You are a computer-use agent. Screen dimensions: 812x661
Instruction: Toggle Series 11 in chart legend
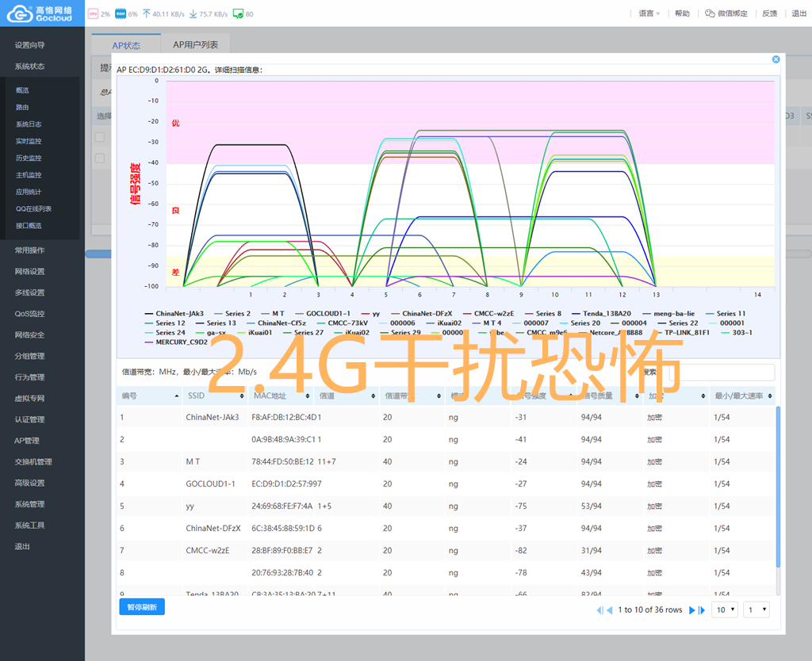point(726,314)
